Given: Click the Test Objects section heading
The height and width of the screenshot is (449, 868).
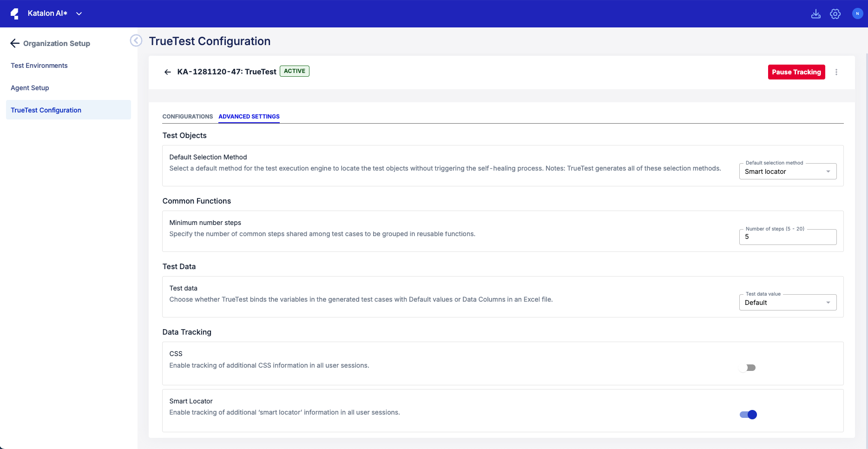Looking at the screenshot, I should [x=184, y=135].
